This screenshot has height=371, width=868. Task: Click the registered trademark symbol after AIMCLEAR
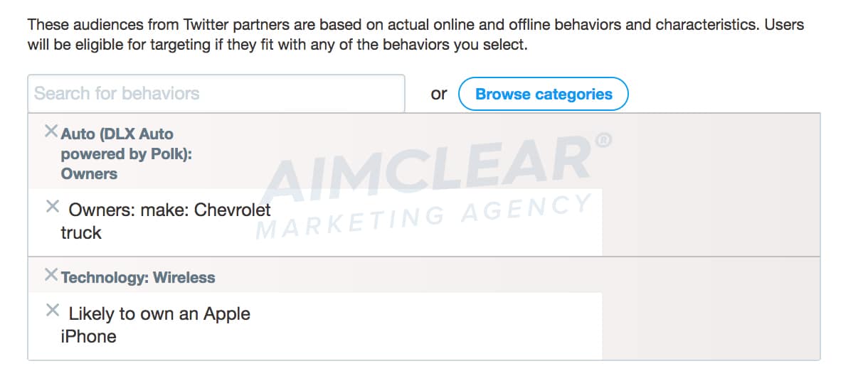603,140
